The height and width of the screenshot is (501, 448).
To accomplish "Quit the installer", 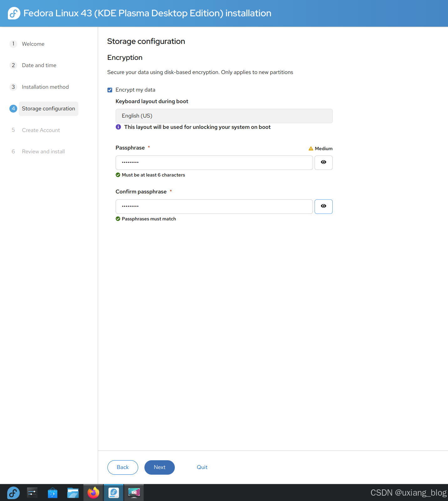I will [x=202, y=467].
